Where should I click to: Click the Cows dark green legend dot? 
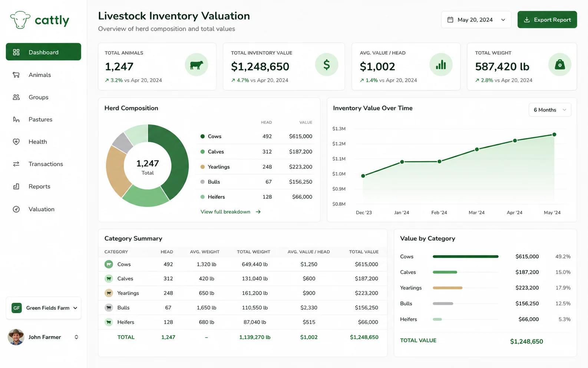tap(202, 137)
